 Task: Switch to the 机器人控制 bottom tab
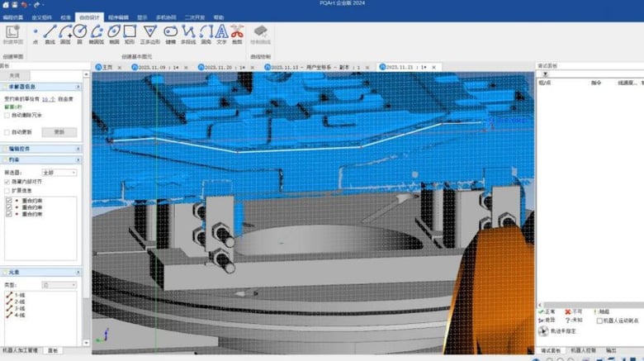point(581,350)
